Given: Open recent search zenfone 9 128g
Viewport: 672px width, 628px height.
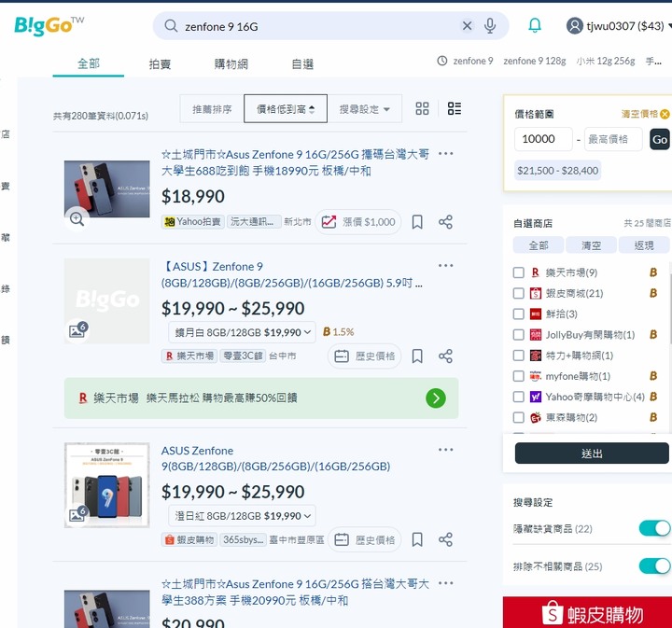Looking at the screenshot, I should (535, 62).
